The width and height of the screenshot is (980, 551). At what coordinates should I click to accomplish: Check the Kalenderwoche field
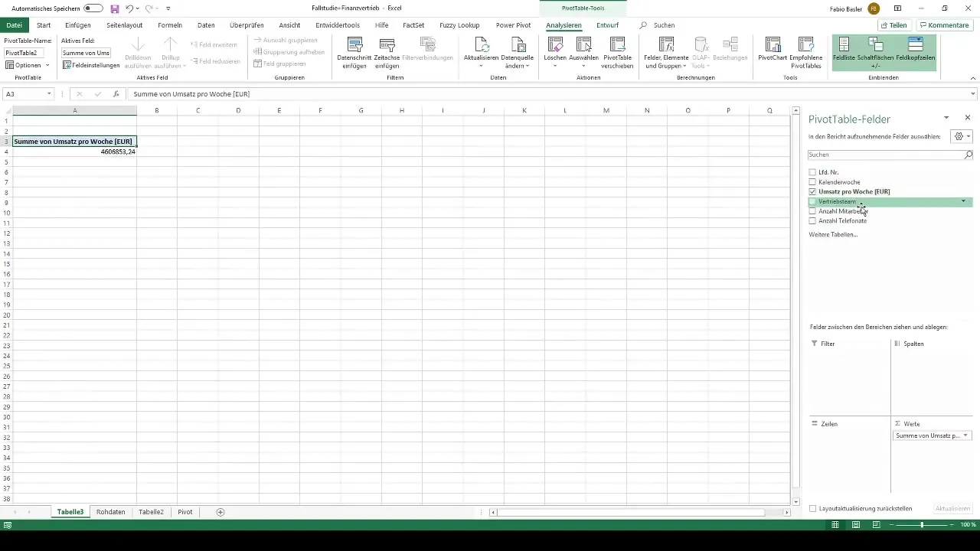(813, 182)
